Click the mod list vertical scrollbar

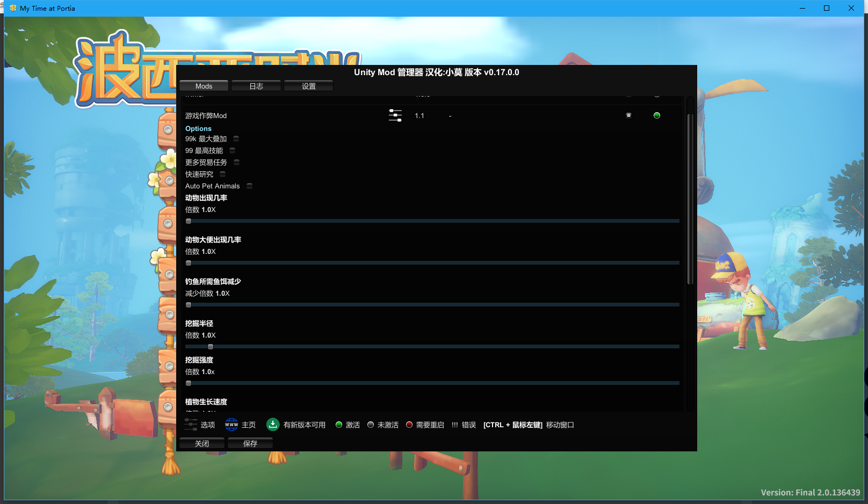tap(690, 199)
